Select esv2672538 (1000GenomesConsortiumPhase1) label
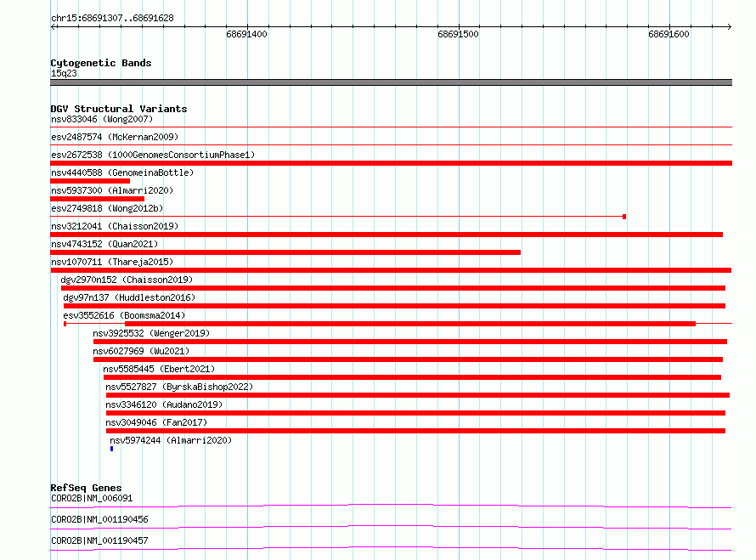 153,155
